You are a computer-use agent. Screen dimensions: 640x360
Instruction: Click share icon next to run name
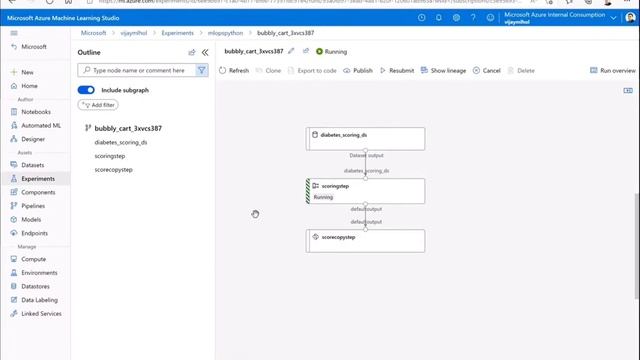306,51
